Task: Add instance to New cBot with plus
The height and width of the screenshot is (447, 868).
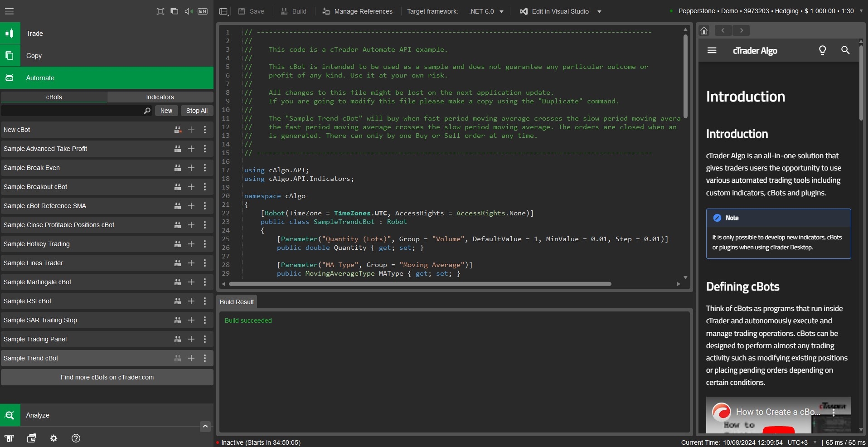Action: pyautogui.click(x=191, y=130)
